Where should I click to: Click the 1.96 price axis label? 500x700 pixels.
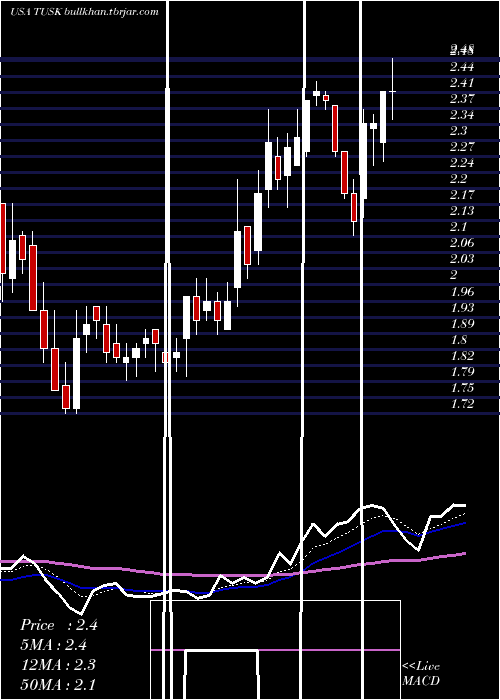tap(462, 292)
